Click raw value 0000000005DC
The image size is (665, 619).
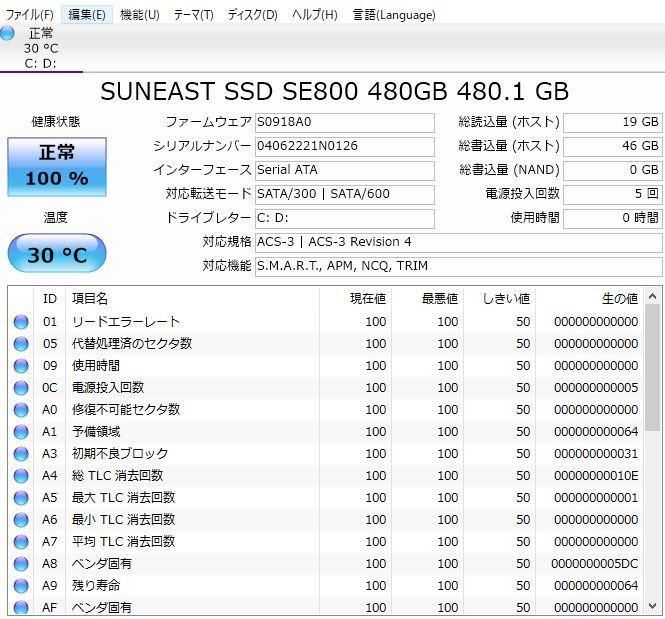595,564
